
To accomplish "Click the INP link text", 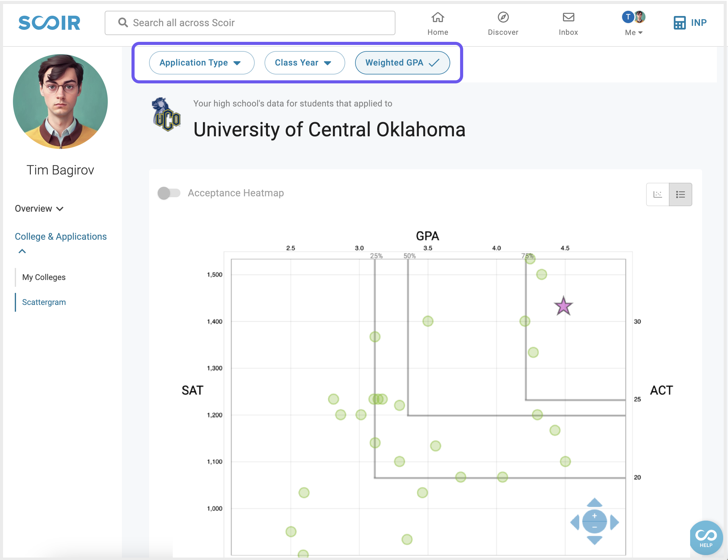I will (x=699, y=23).
